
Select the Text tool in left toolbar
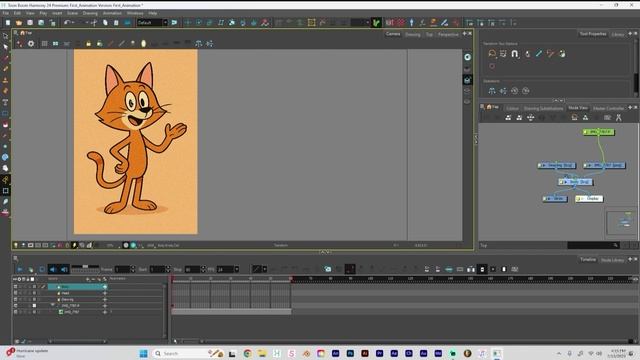coord(5,102)
